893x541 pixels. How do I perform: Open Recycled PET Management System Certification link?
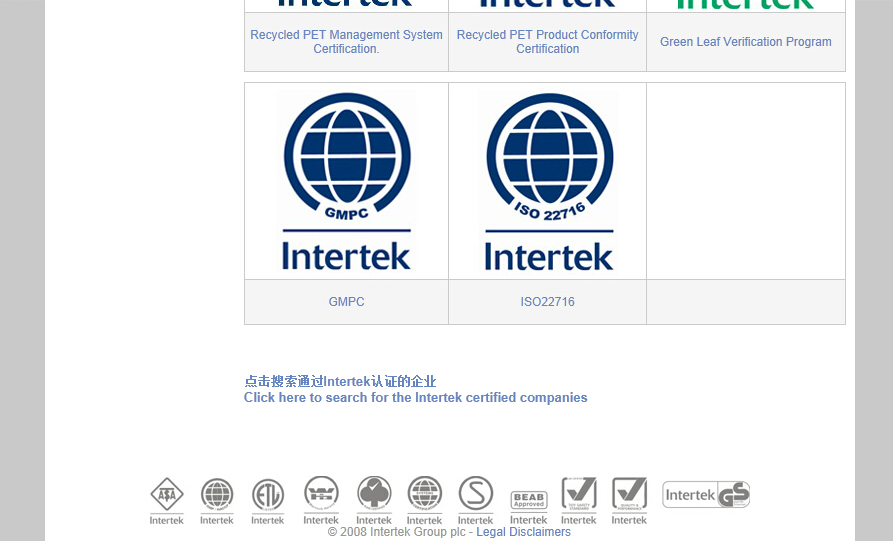click(x=346, y=42)
